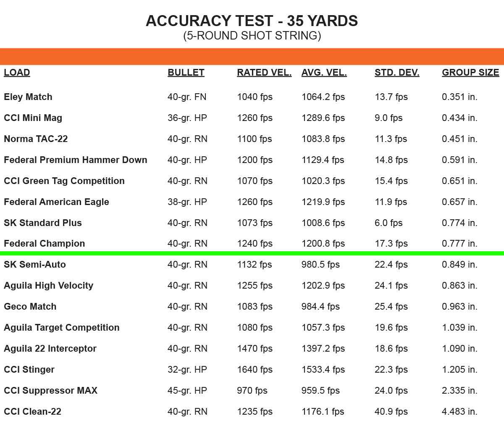Select the 0.351 in. group size cell
This screenshot has width=504, height=434.
pyautogui.click(x=459, y=97)
